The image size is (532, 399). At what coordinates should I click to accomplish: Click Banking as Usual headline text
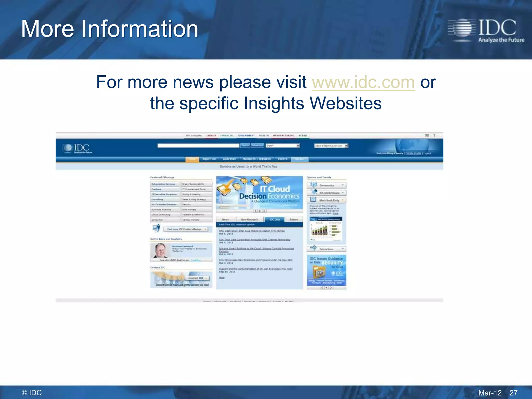249,167
